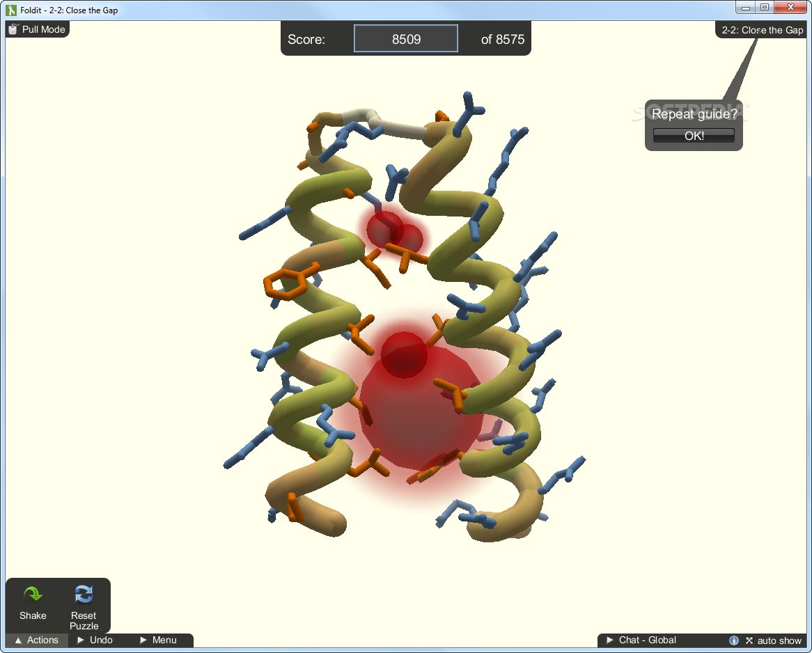The height and width of the screenshot is (653, 812).
Task: Collapse the Actions panel
Action: pos(37,640)
